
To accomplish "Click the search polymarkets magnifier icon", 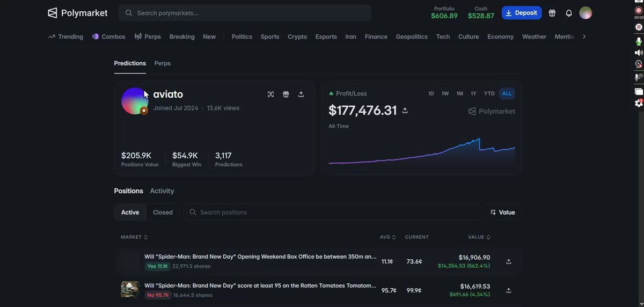I will click(129, 13).
